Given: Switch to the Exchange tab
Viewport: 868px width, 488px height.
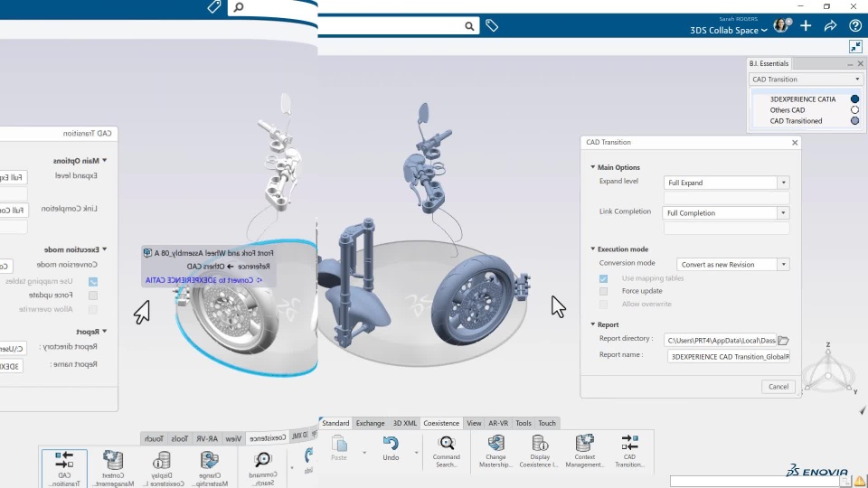Looking at the screenshot, I should (371, 423).
